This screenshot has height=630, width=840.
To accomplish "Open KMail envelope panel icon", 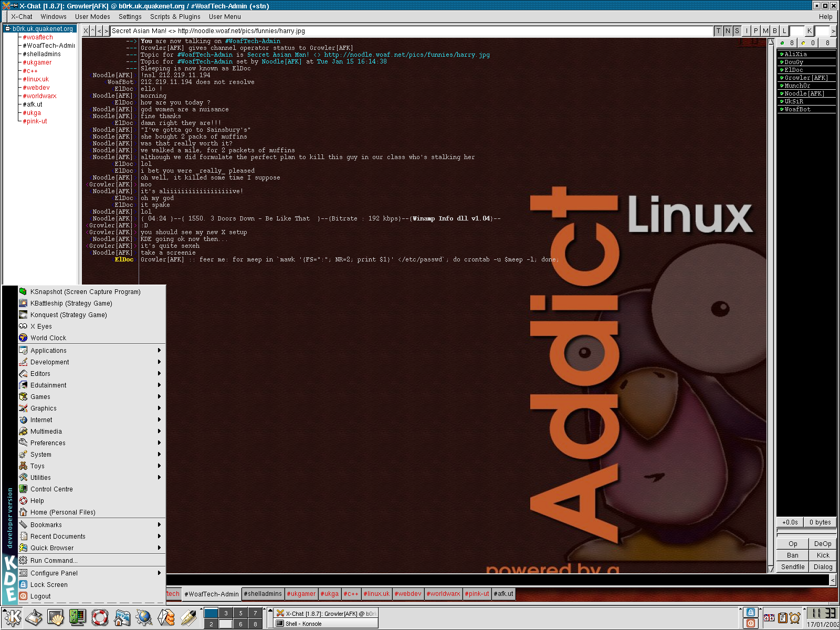I will 165,617.
